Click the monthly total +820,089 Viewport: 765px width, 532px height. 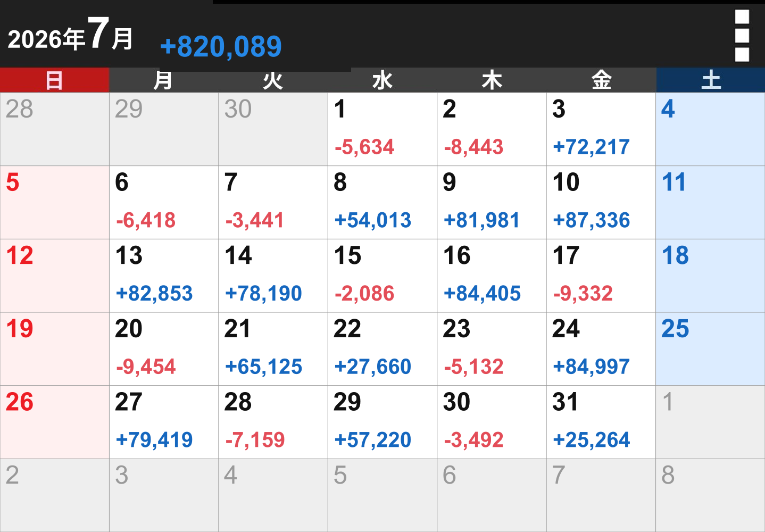(221, 46)
